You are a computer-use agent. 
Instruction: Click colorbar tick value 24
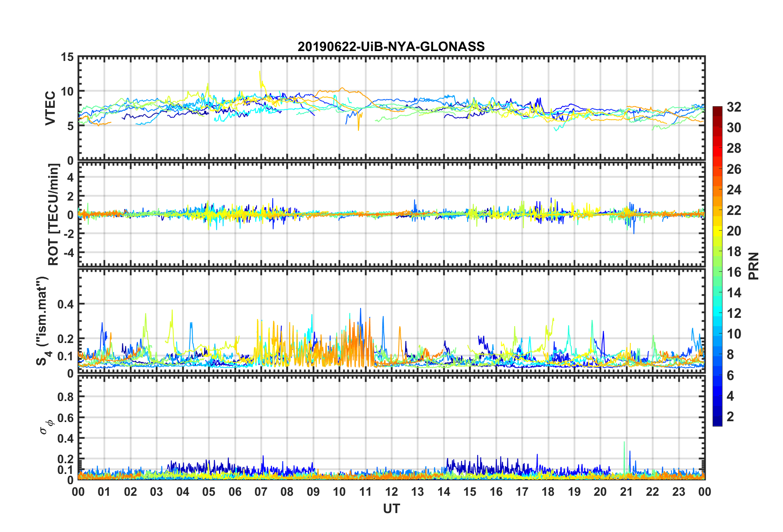pyautogui.click(x=734, y=190)
